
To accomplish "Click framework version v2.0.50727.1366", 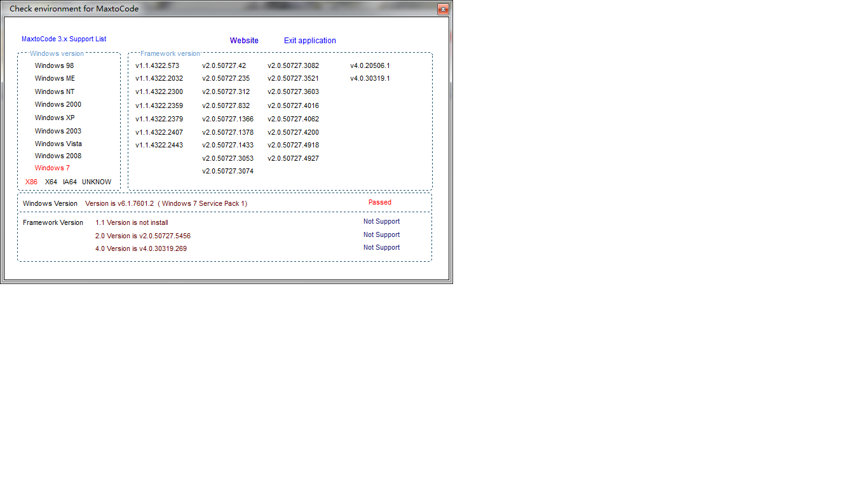I will 228,119.
